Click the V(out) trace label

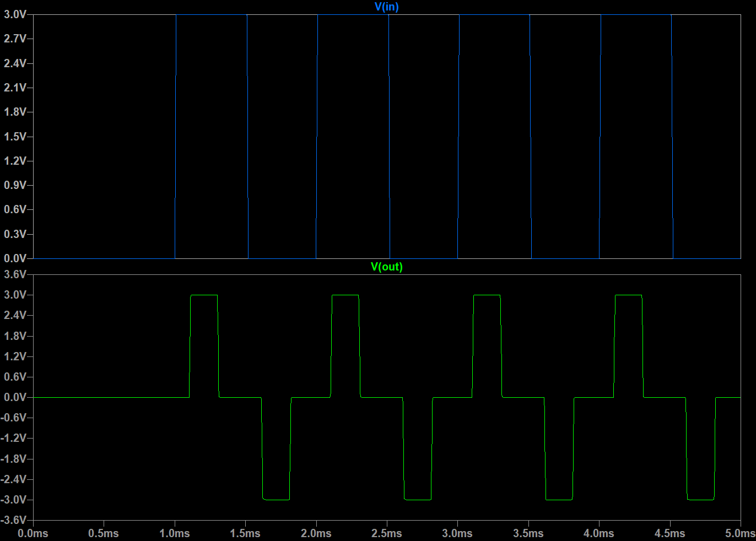click(x=387, y=267)
